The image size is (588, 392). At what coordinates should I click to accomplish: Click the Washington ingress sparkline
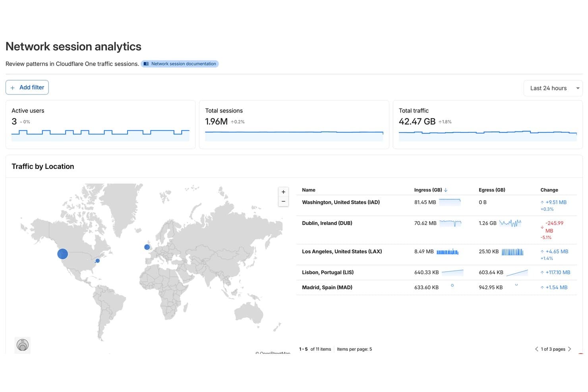[450, 202]
